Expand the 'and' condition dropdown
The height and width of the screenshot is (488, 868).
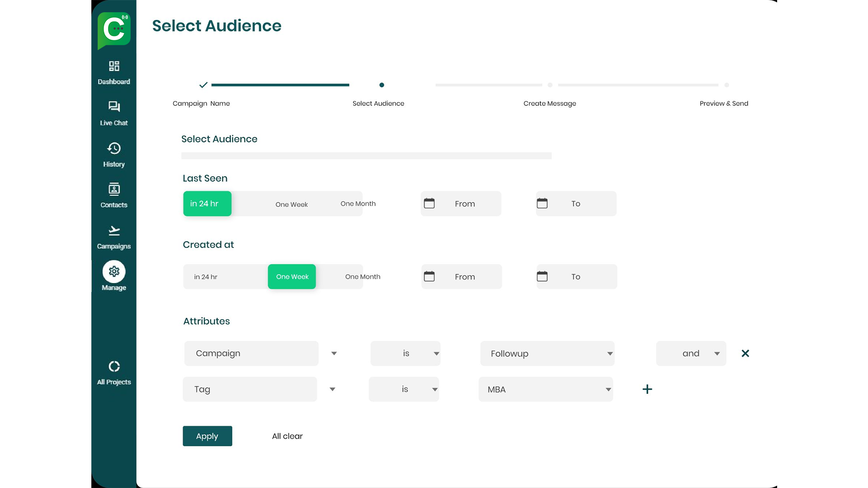pyautogui.click(x=691, y=353)
